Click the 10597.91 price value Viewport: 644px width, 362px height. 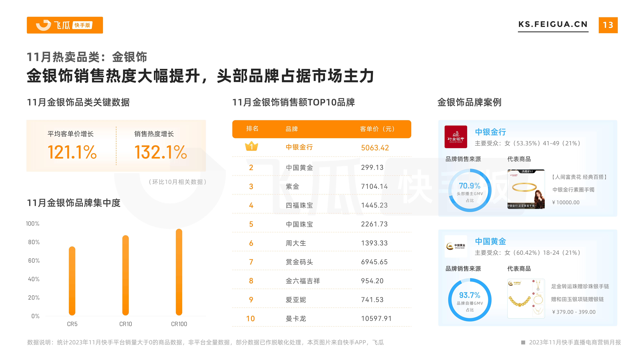coord(376,319)
